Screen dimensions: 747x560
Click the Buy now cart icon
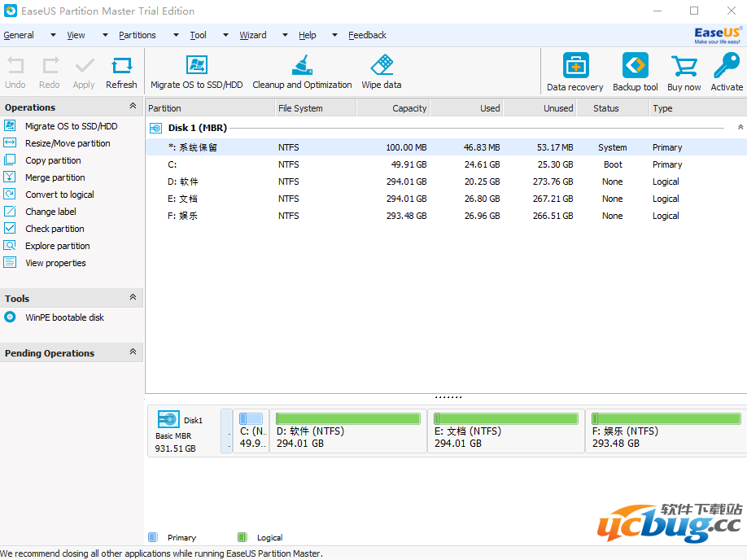[x=684, y=66]
